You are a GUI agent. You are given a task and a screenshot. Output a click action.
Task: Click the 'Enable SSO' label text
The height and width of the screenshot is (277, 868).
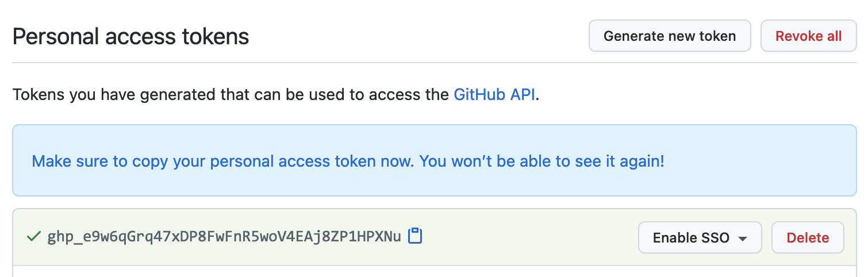pyautogui.click(x=691, y=237)
